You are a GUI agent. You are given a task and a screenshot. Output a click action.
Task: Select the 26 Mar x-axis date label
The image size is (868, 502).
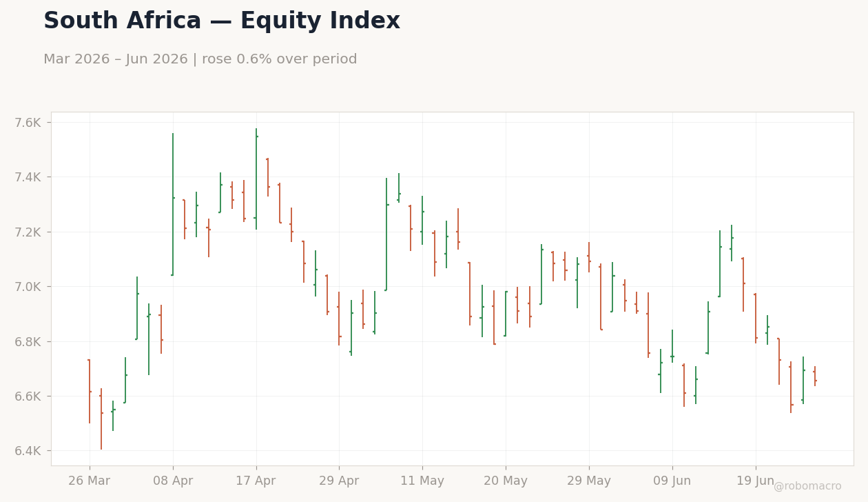(89, 481)
